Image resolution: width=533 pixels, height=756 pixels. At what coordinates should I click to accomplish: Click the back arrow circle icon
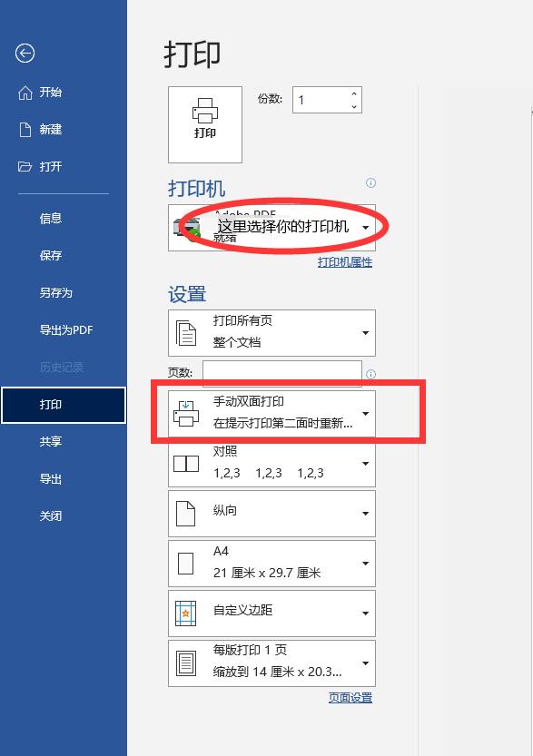pyautogui.click(x=25, y=53)
